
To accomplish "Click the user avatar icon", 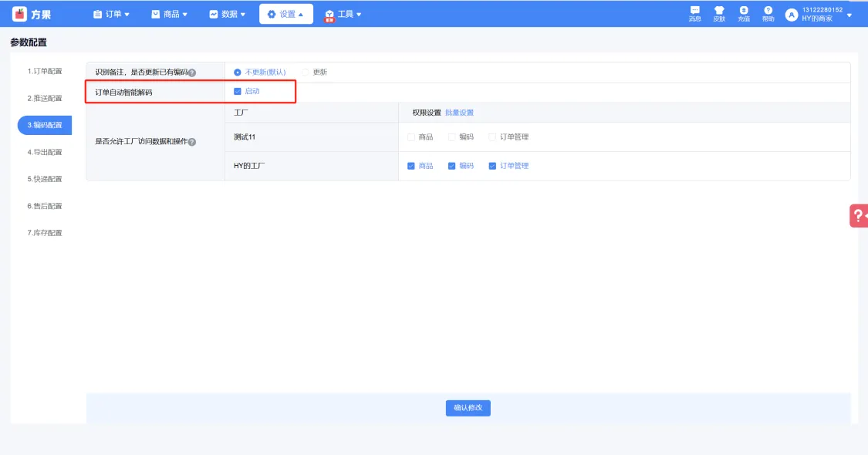I will point(791,15).
